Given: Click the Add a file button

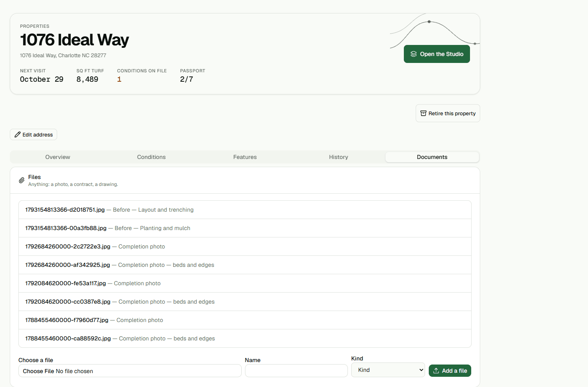Looking at the screenshot, I should pyautogui.click(x=450, y=371).
